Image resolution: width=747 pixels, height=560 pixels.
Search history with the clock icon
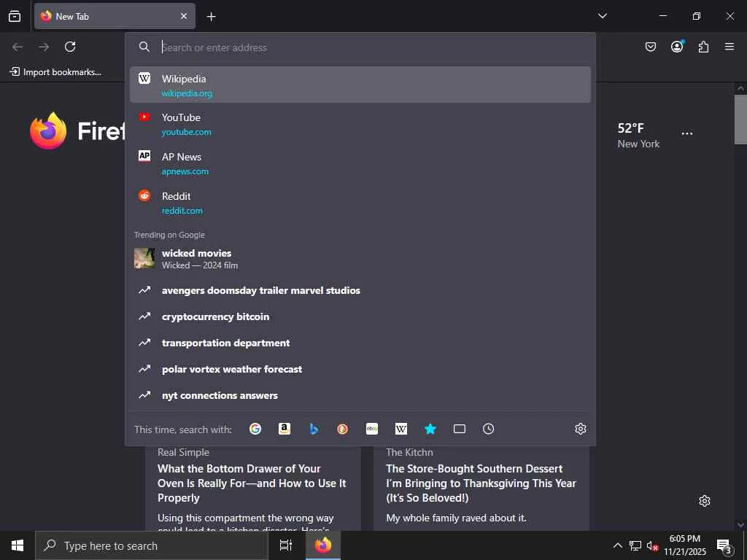(x=488, y=429)
